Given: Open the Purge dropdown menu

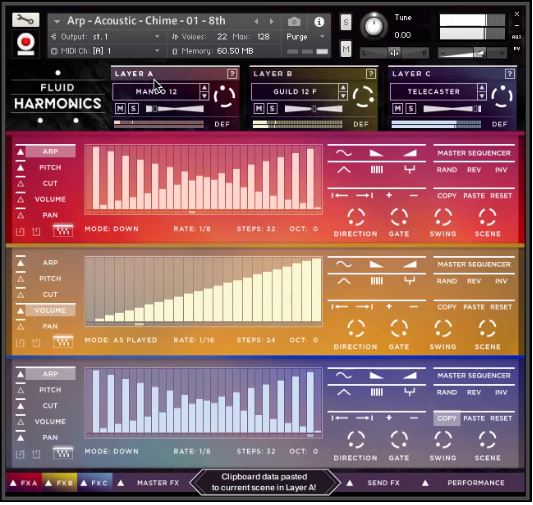Looking at the screenshot, I should pyautogui.click(x=306, y=36).
